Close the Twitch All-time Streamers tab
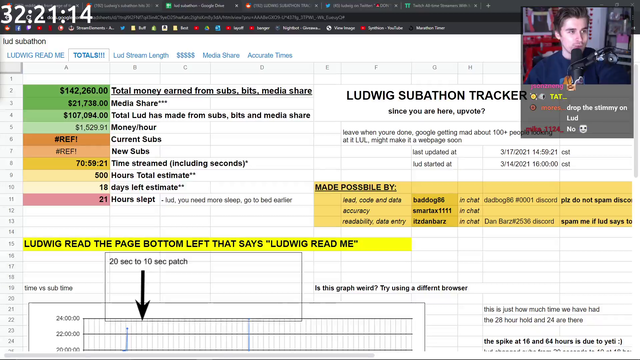 (476, 6)
